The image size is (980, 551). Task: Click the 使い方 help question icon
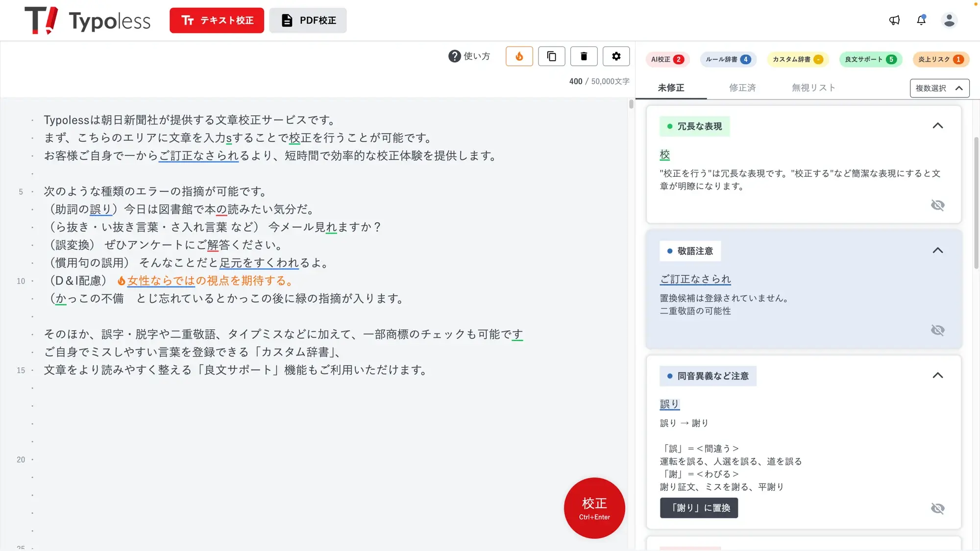(454, 56)
